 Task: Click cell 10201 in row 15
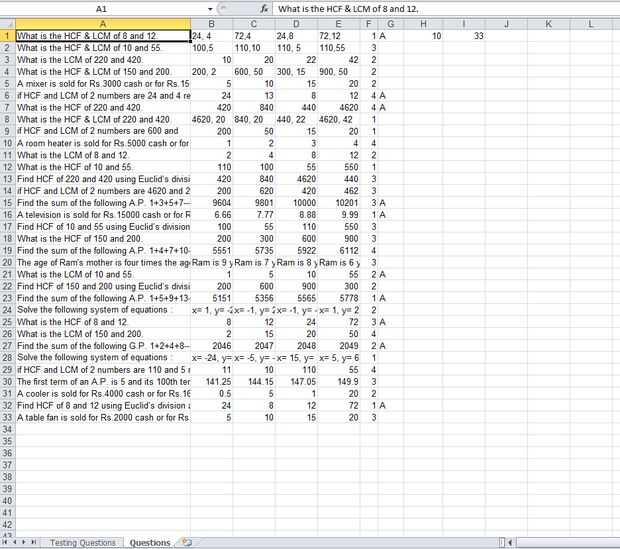339,203
